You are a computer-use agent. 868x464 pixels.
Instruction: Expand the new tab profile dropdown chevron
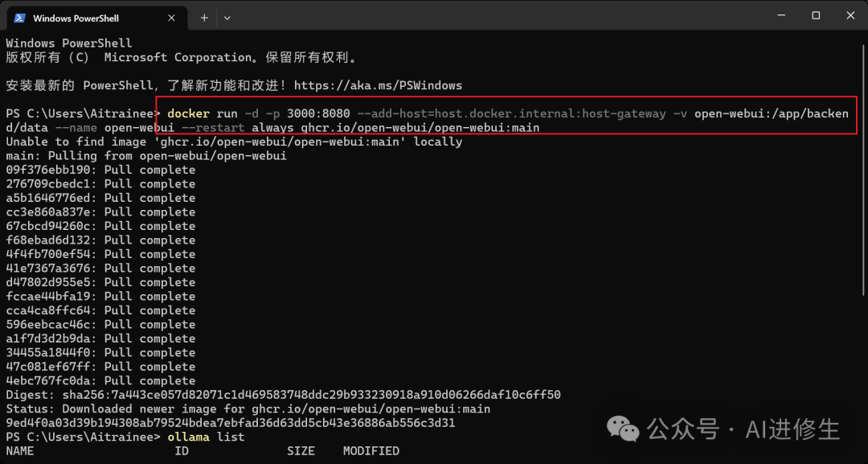pyautogui.click(x=227, y=18)
